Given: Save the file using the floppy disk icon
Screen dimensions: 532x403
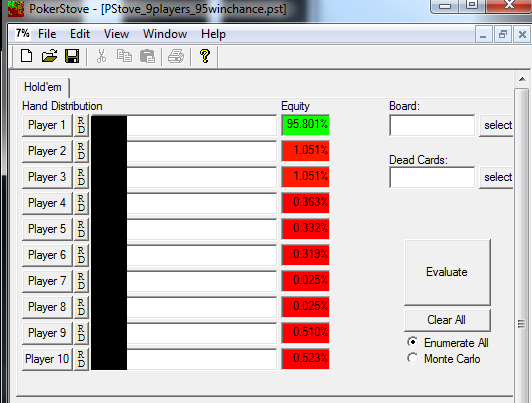Looking at the screenshot, I should tap(72, 56).
